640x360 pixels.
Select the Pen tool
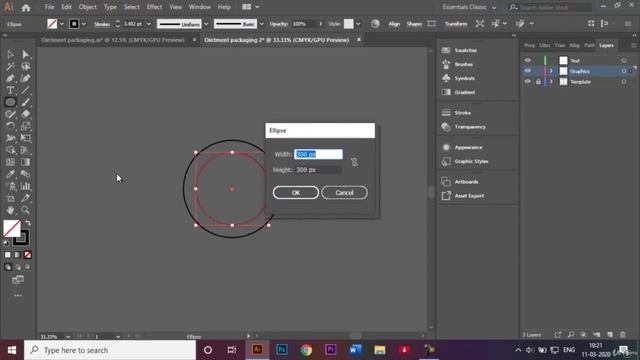point(10,78)
